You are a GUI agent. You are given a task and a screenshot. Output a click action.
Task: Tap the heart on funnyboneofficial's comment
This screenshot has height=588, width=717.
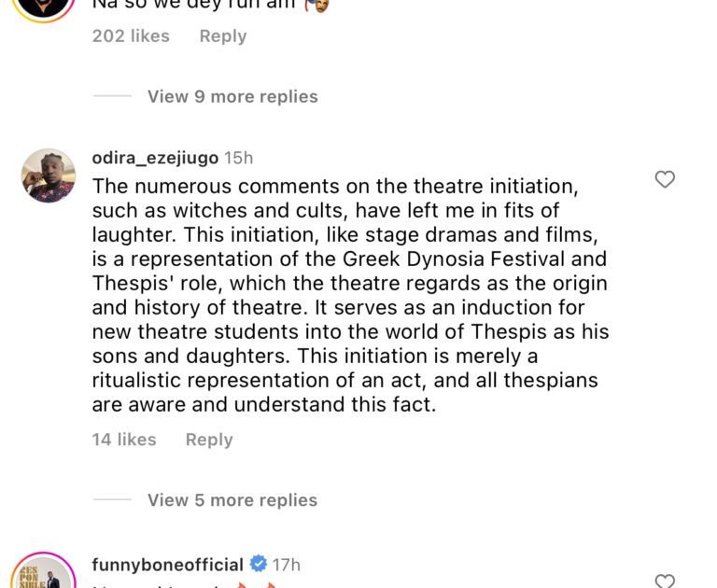pyautogui.click(x=665, y=581)
